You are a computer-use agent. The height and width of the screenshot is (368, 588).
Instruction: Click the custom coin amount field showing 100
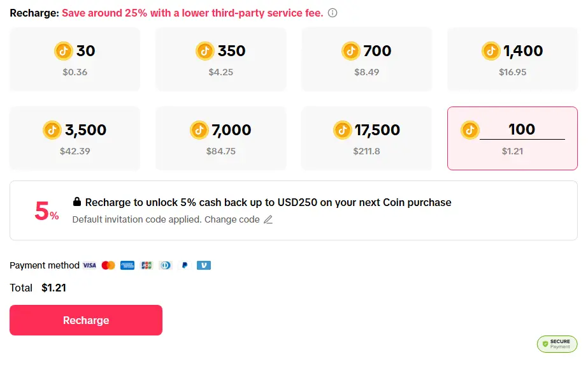click(522, 130)
